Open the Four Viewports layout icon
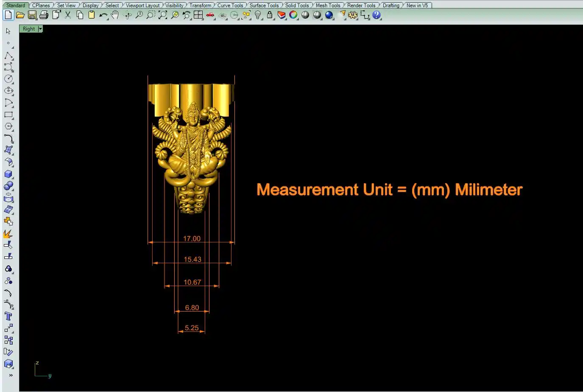 (x=198, y=15)
